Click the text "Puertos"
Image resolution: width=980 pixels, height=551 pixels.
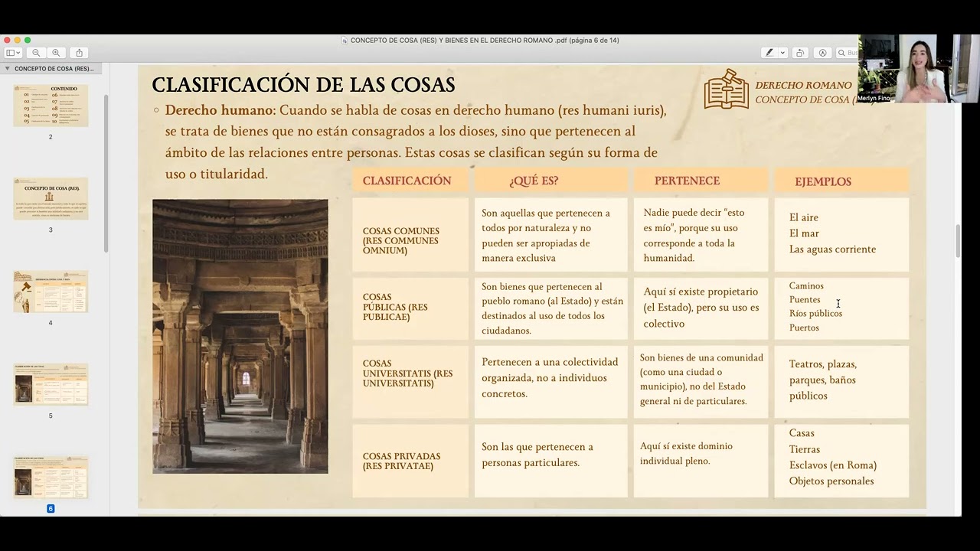804,328
